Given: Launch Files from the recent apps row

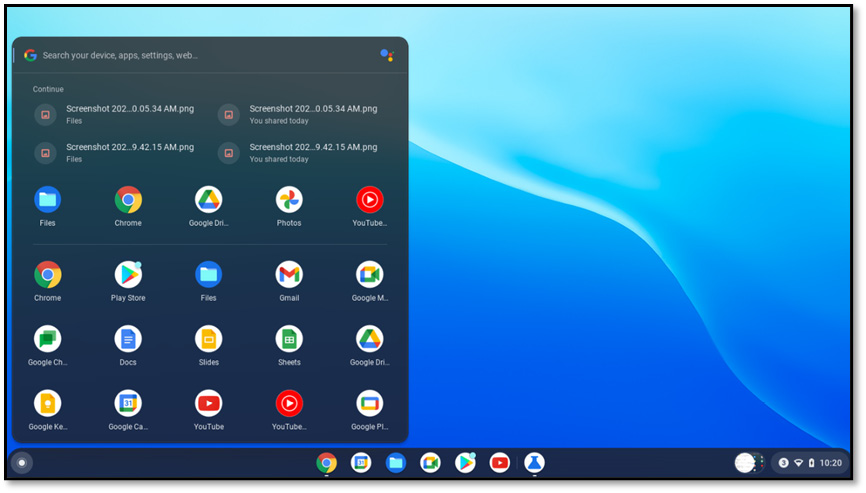Looking at the screenshot, I should (x=47, y=206).
